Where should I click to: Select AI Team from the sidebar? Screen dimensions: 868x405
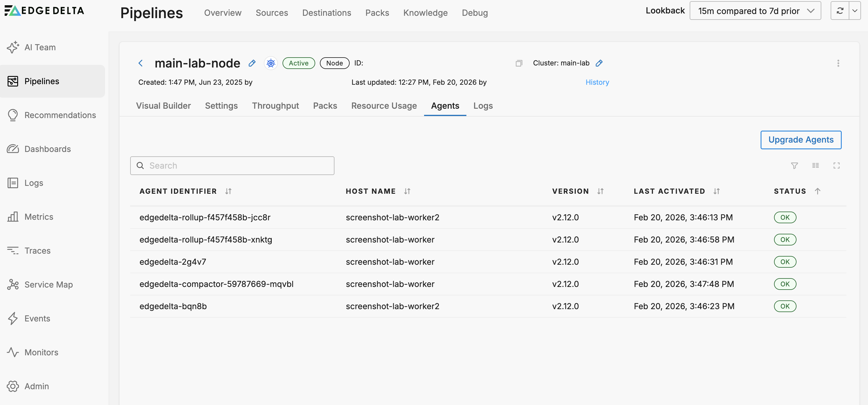(39, 47)
